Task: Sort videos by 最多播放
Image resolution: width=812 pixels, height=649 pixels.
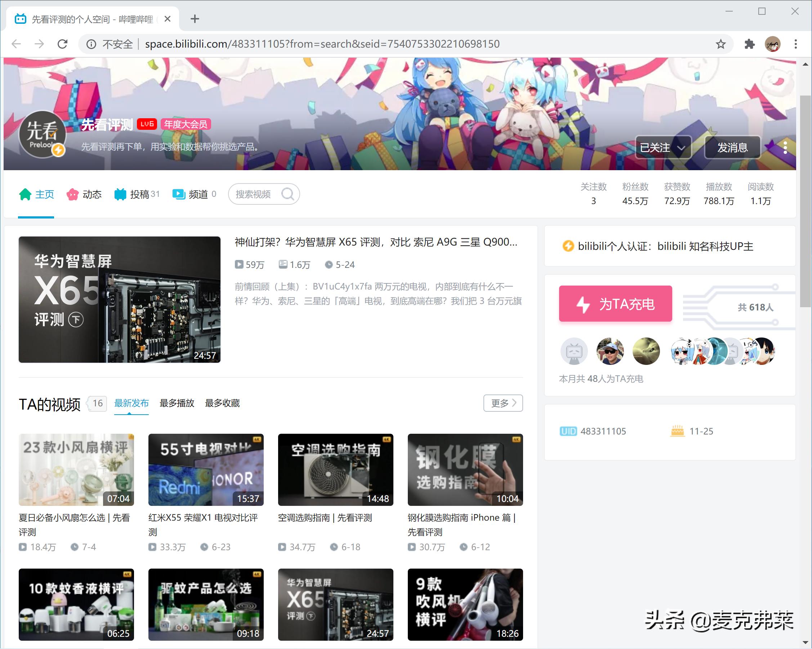Action: (x=177, y=403)
